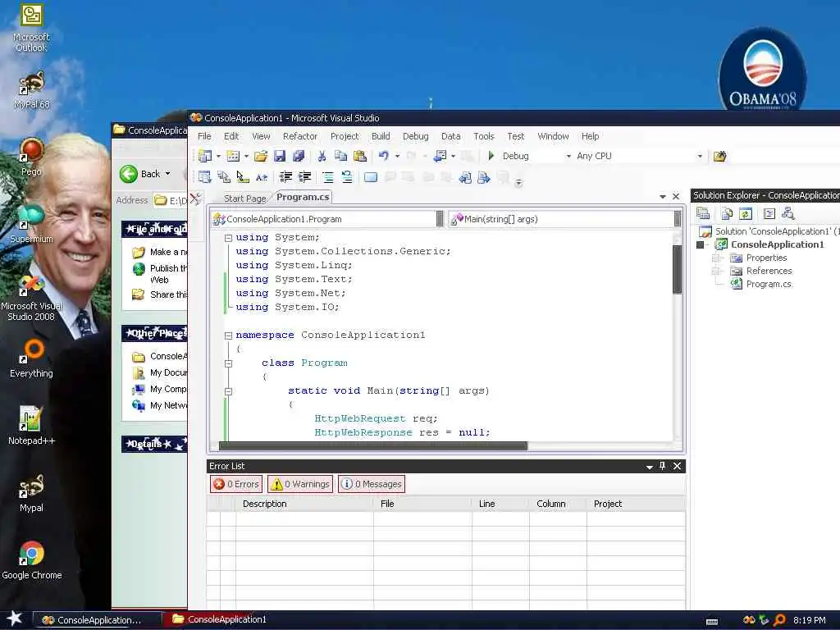The image size is (840, 630).
Task: Open the Build menu
Action: [381, 136]
